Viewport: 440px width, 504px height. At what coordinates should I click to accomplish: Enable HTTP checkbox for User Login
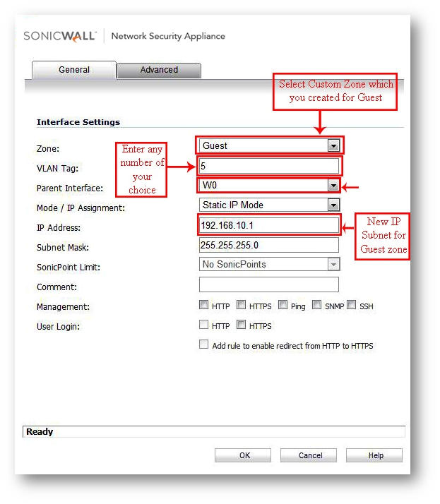203,324
